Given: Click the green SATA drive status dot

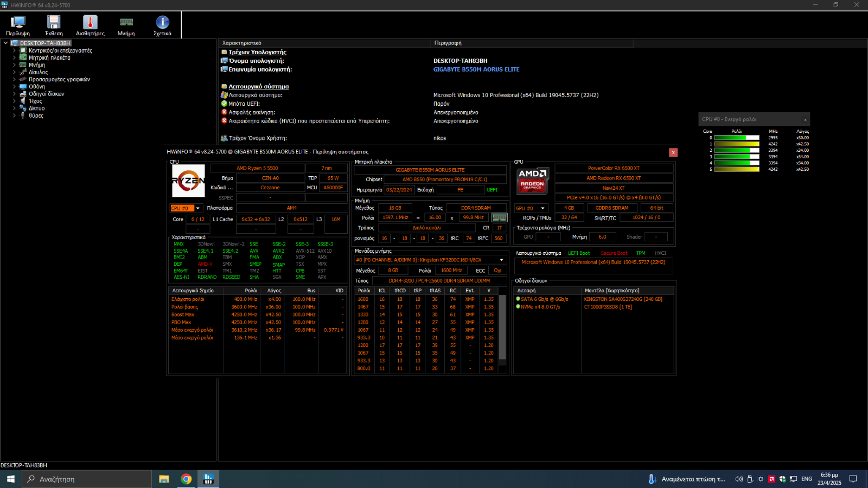Looking at the screenshot, I should click(518, 299).
